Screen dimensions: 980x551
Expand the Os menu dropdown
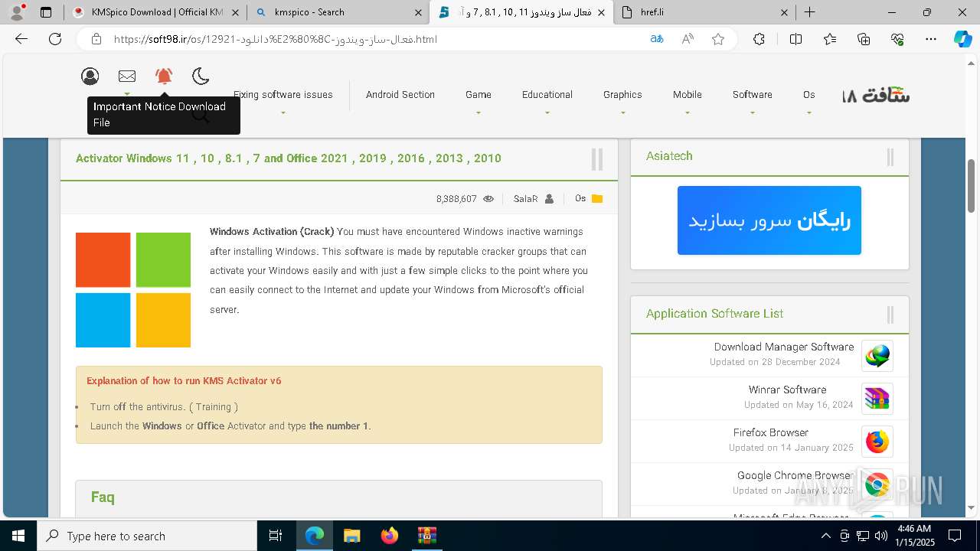click(809, 113)
